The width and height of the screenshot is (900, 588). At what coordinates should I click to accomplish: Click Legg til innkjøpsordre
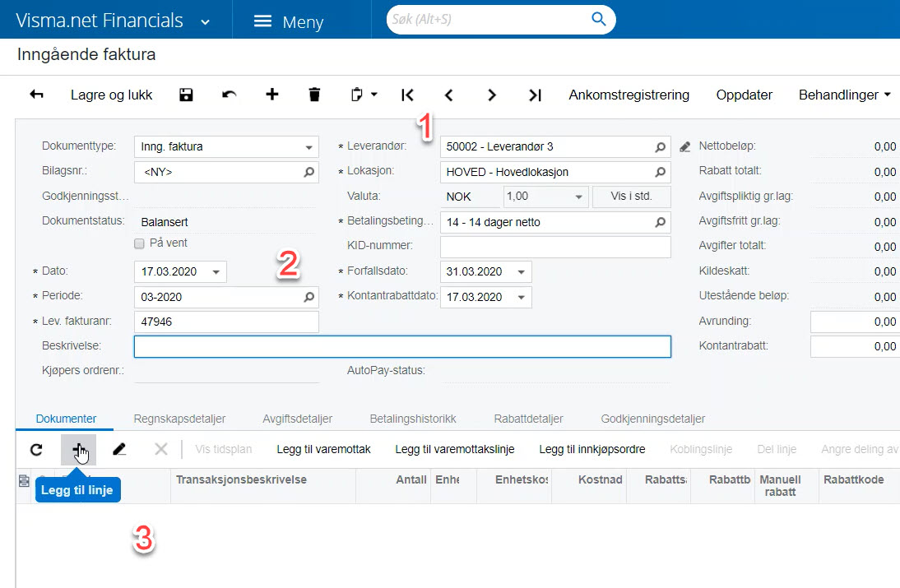591,449
